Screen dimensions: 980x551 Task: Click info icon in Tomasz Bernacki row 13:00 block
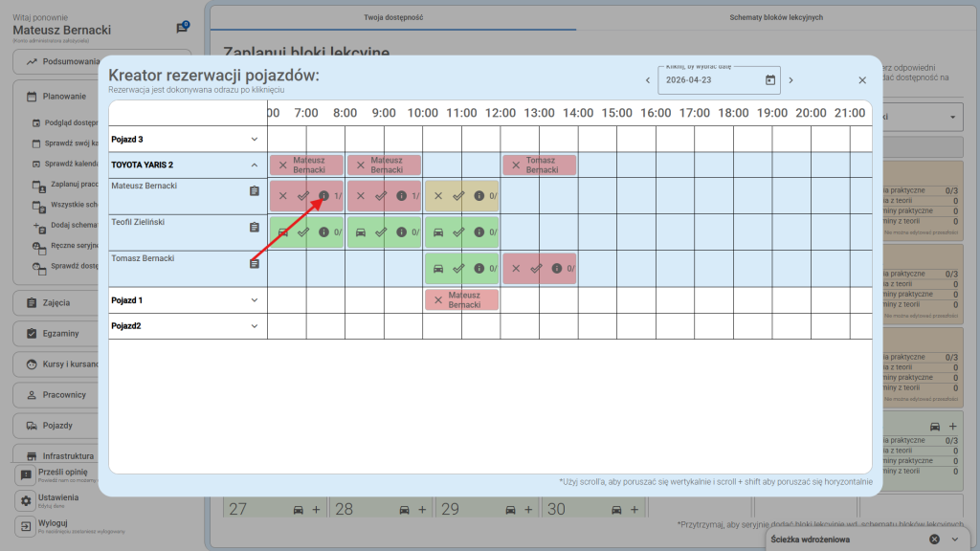(557, 268)
